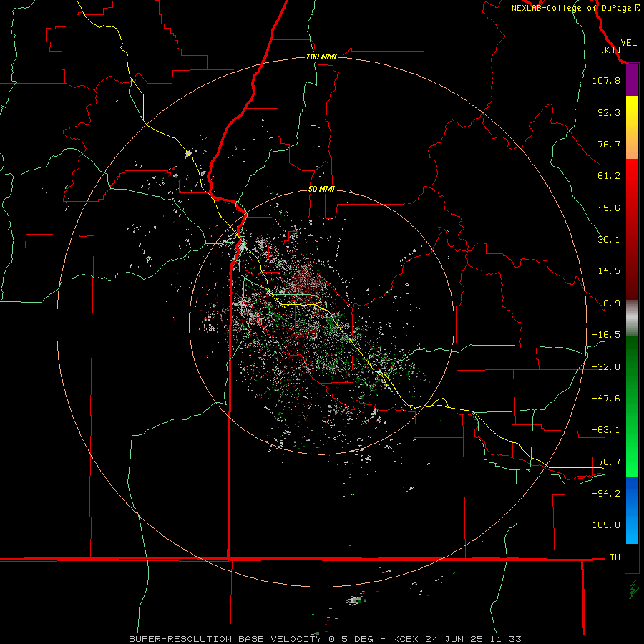
Task: Click the 100 NMI range ring label
Action: (321, 57)
